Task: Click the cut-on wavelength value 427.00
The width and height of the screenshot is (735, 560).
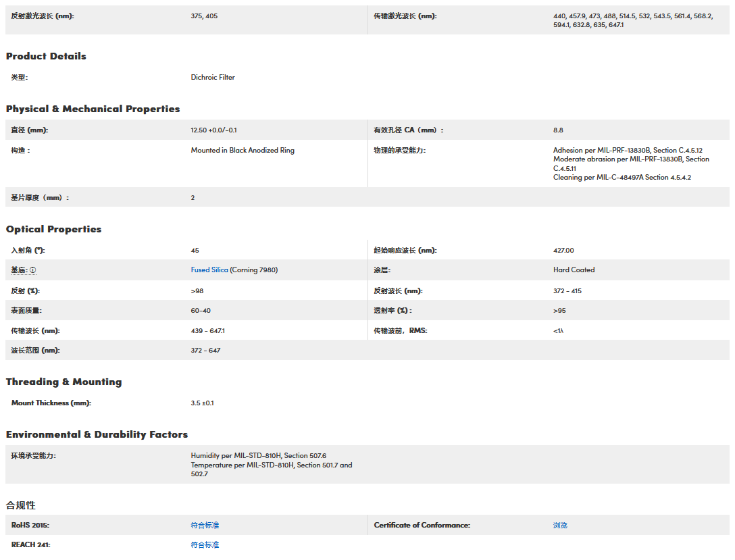Action: coord(563,251)
